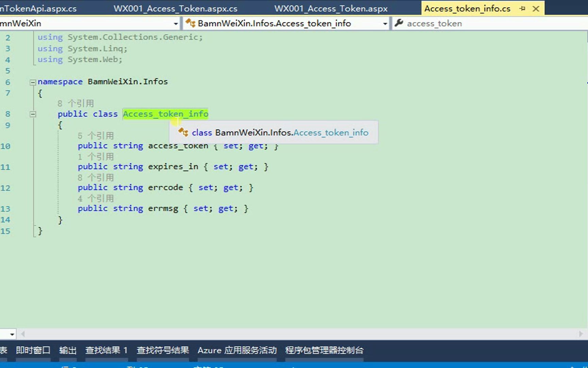Click the 'using System.Web;' line
The width and height of the screenshot is (588, 368).
(x=80, y=60)
